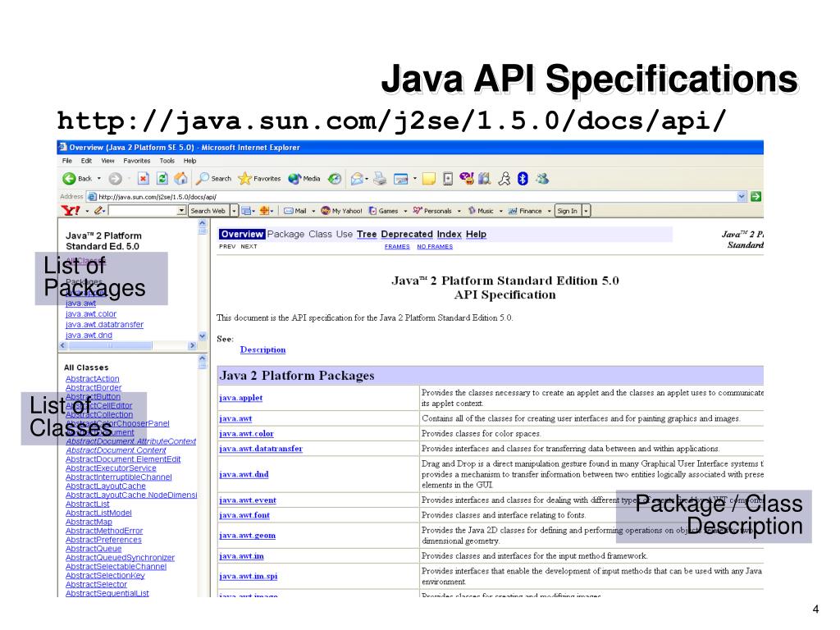Open the dropdown arrow next to Sign In
The width and height of the screenshot is (840, 630).
tap(586, 211)
